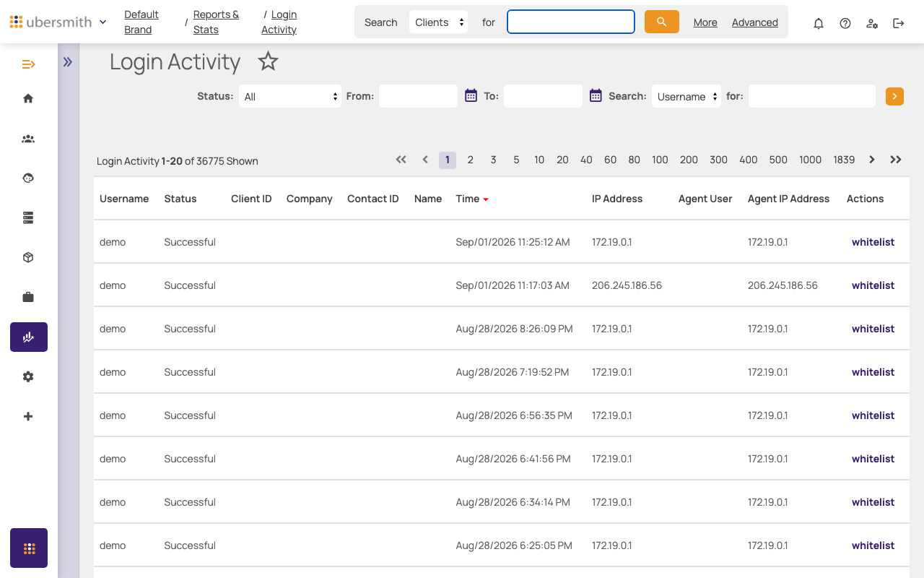Submit the filter with orange arrow button

(x=894, y=96)
